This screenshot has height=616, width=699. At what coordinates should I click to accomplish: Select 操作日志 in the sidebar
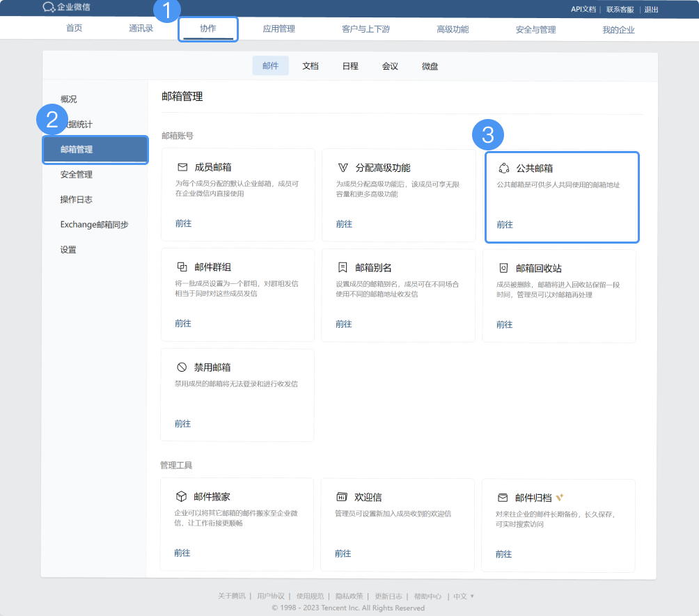(75, 199)
